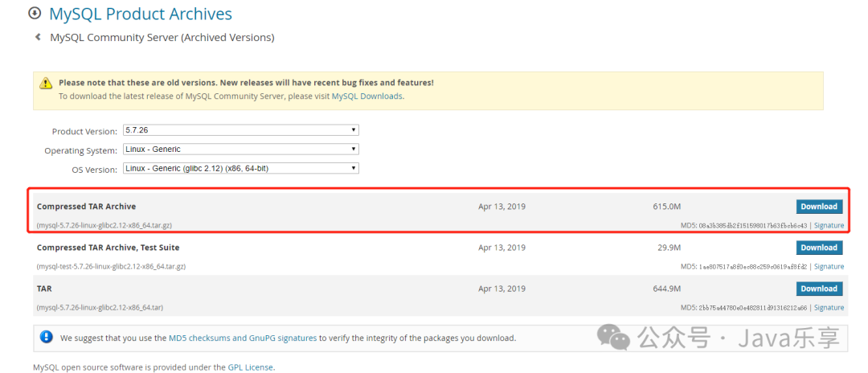Download the Test Suite archive 29.9M
The image size is (868, 373).
click(x=819, y=248)
